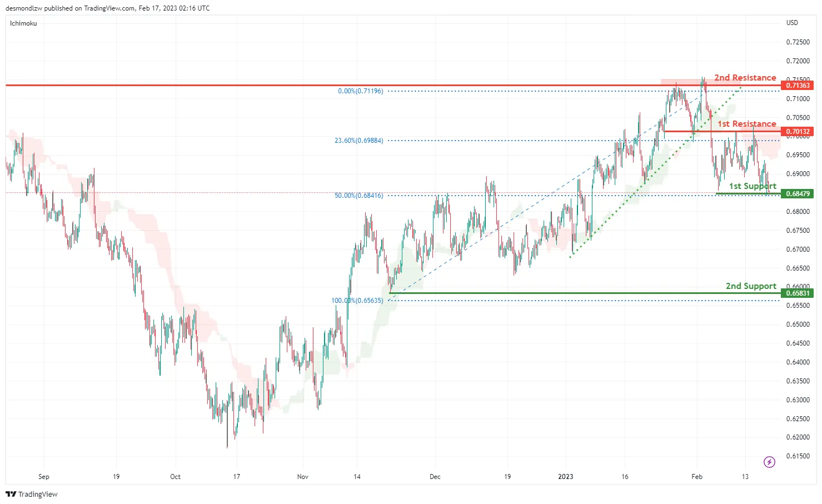The height and width of the screenshot is (504, 822).
Task: Click the 0.70500 price axis value
Action: pyautogui.click(x=798, y=118)
